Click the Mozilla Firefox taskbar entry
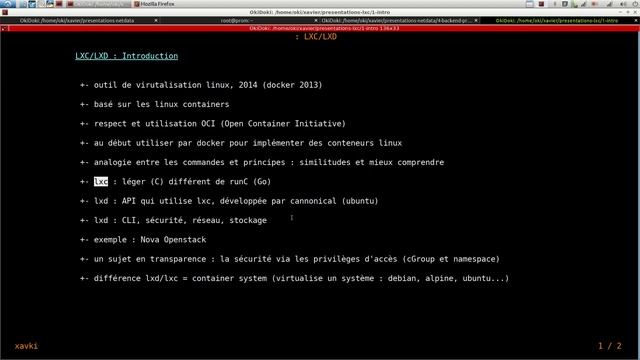Screen dimensions: 640x360 pos(154,4)
